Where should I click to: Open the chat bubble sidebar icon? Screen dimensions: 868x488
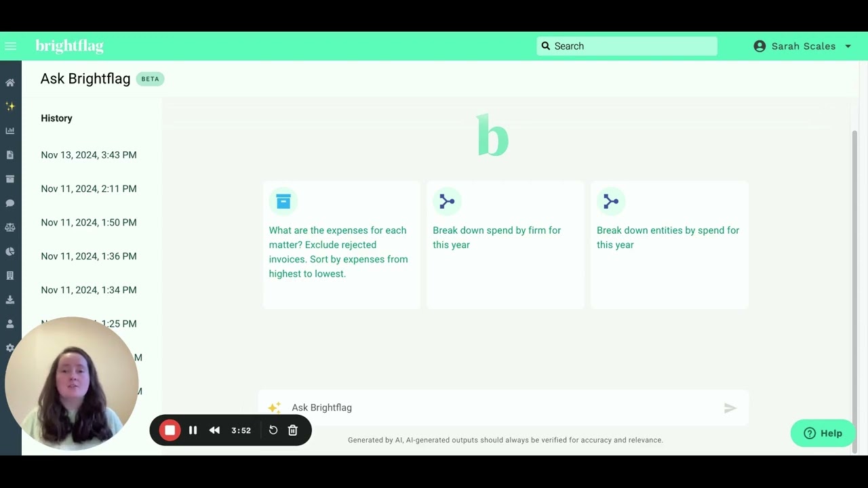point(10,203)
